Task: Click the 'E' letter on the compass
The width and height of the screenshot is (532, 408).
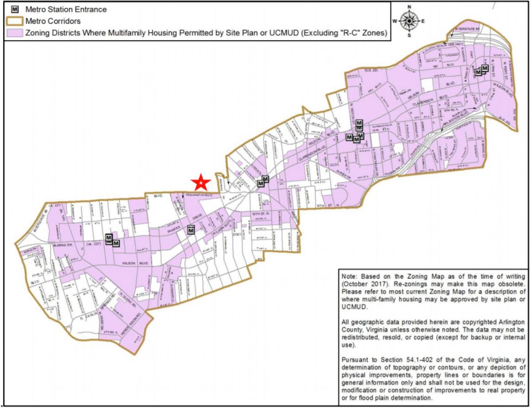Action: 423,21
